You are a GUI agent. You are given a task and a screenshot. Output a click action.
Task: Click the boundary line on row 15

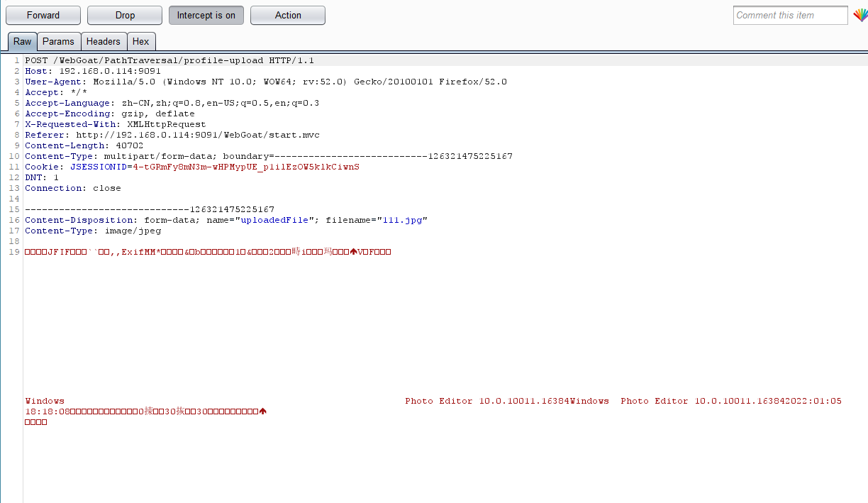(x=150, y=209)
